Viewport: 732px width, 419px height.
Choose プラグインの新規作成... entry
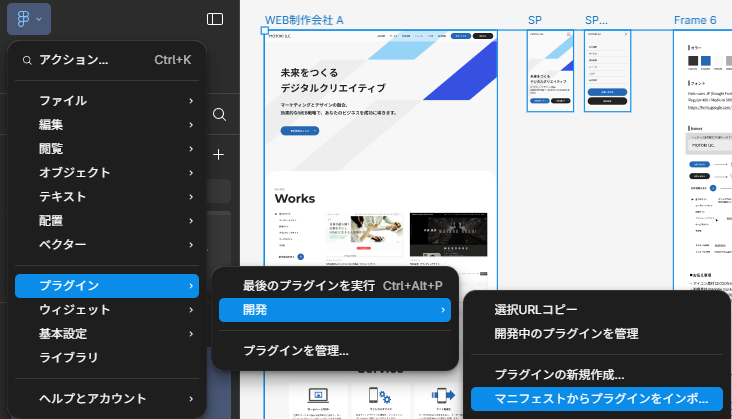pyautogui.click(x=559, y=375)
